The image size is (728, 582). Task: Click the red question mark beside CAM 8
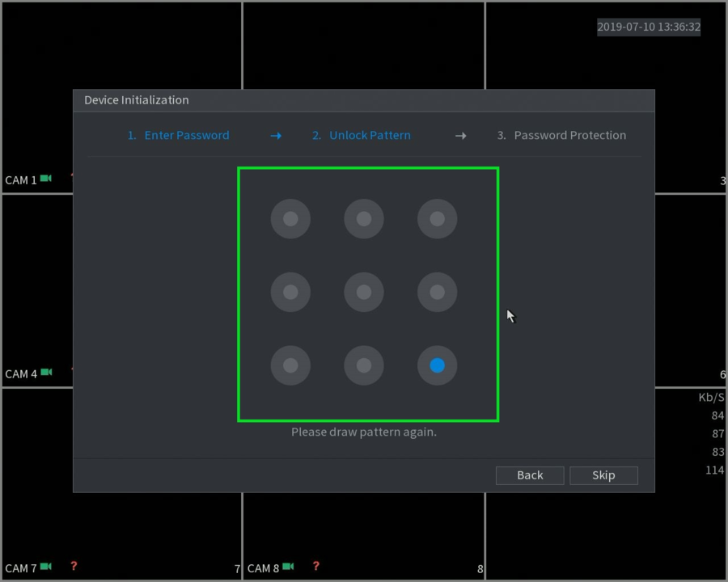[x=316, y=566]
